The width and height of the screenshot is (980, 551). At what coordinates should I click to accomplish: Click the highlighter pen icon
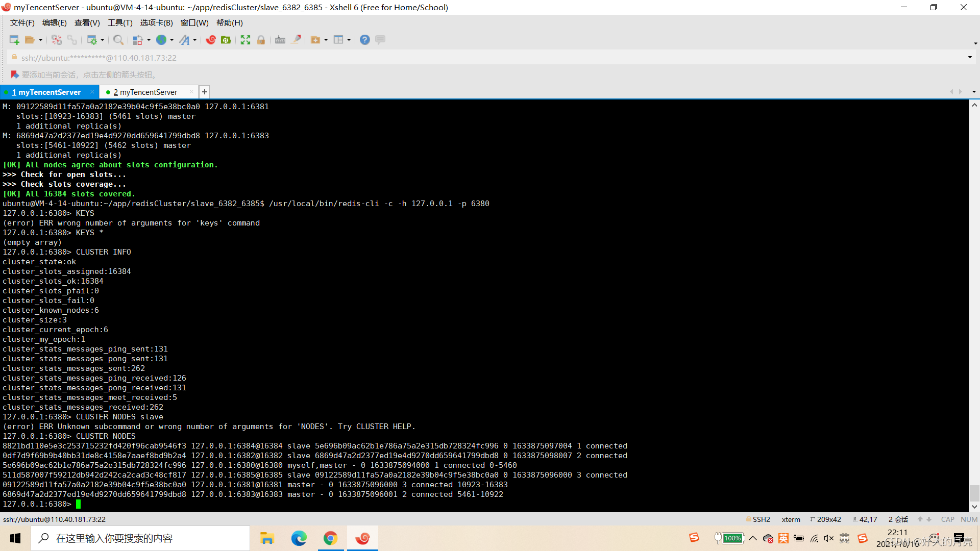pyautogui.click(x=296, y=40)
